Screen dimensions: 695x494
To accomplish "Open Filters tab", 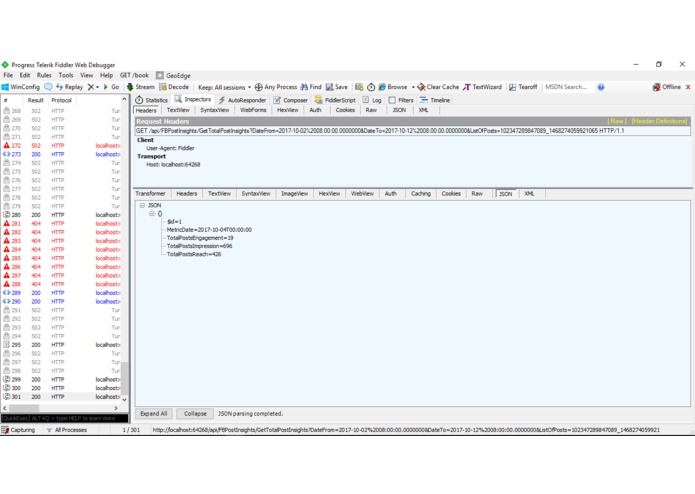I will tap(401, 100).
